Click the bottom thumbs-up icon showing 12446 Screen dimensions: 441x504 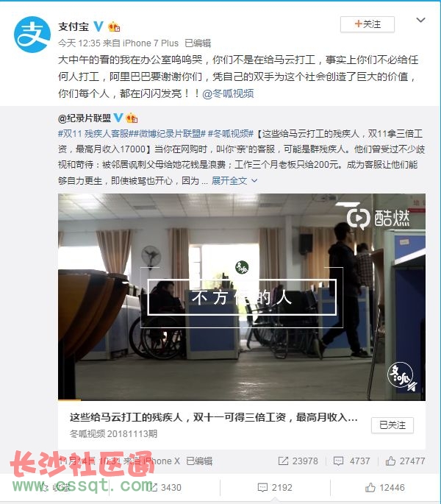[370, 487]
